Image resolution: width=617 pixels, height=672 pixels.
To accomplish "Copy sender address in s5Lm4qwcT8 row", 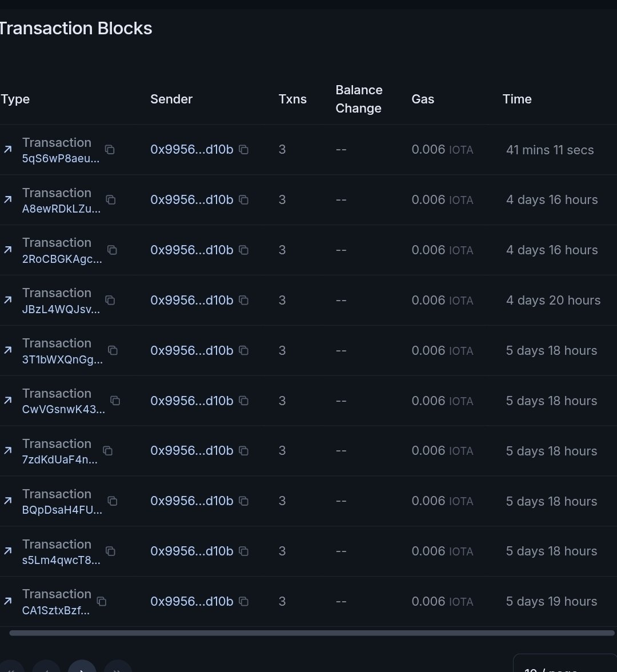I will click(x=243, y=551).
